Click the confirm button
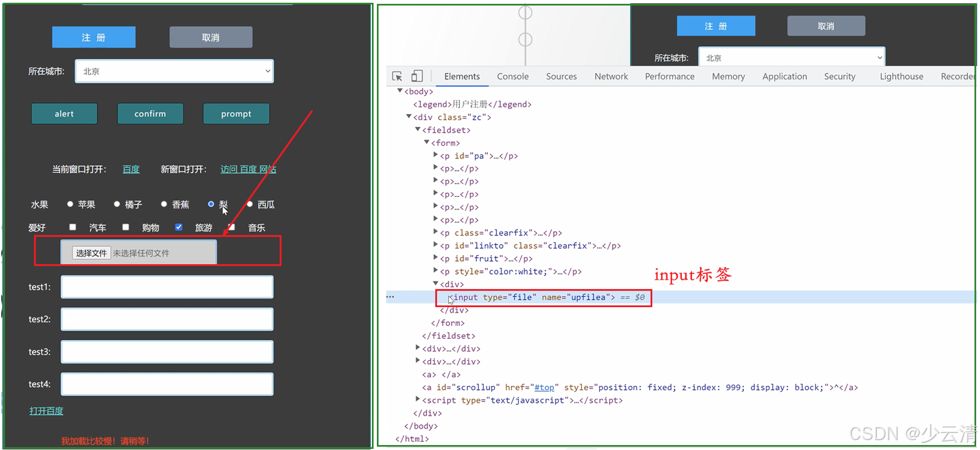Screen dimensions: 980x450 coord(150,114)
